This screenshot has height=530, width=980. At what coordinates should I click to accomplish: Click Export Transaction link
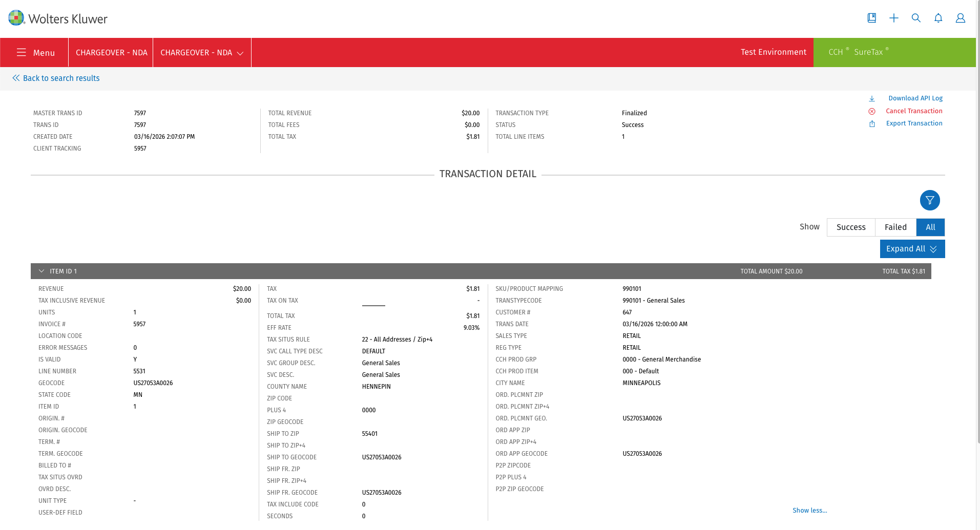(x=913, y=123)
